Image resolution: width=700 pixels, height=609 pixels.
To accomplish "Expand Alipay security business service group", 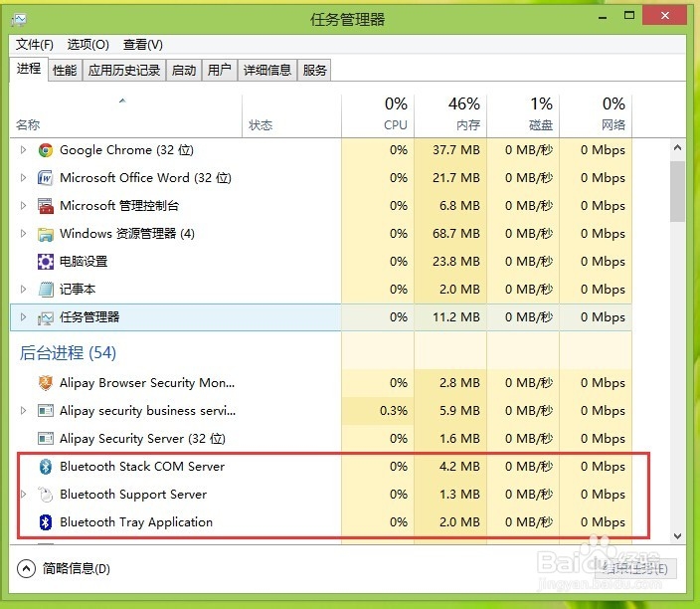I will click(x=23, y=411).
